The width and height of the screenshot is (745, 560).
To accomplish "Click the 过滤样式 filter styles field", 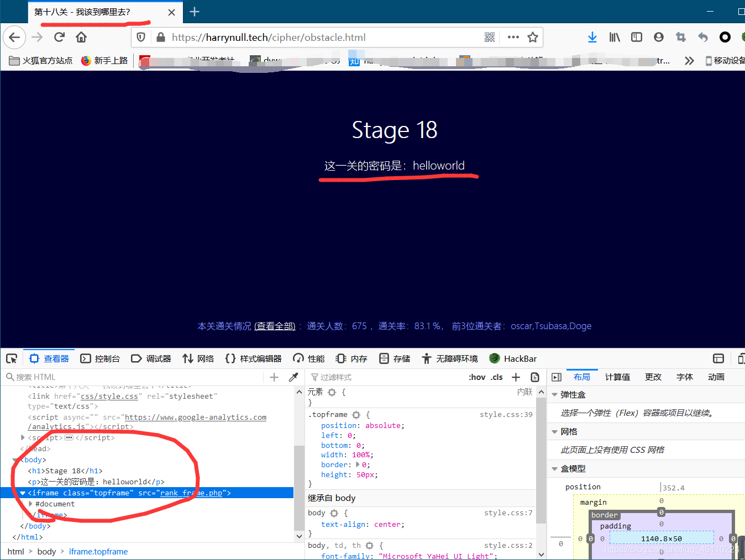I will (387, 377).
